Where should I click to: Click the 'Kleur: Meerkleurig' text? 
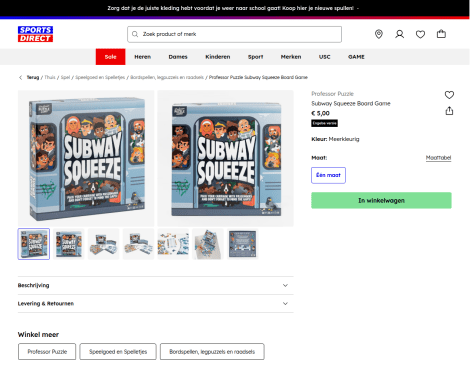(335, 139)
